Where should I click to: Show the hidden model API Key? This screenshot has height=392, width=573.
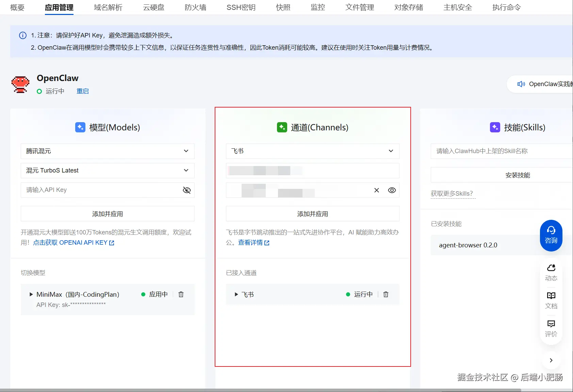[187, 190]
